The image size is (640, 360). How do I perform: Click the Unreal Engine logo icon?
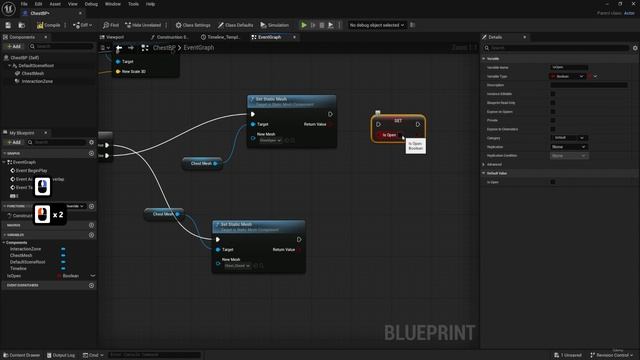coord(8,8)
